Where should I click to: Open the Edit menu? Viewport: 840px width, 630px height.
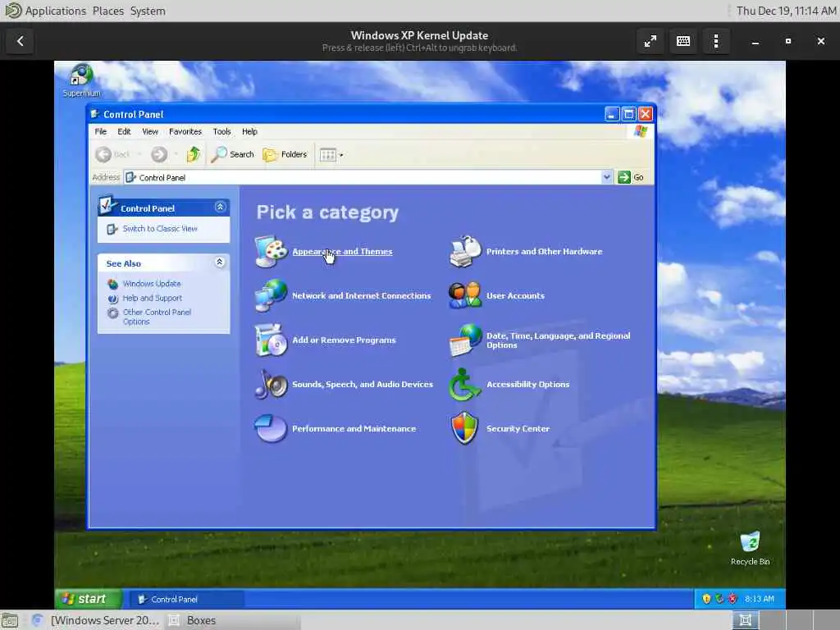(125, 131)
